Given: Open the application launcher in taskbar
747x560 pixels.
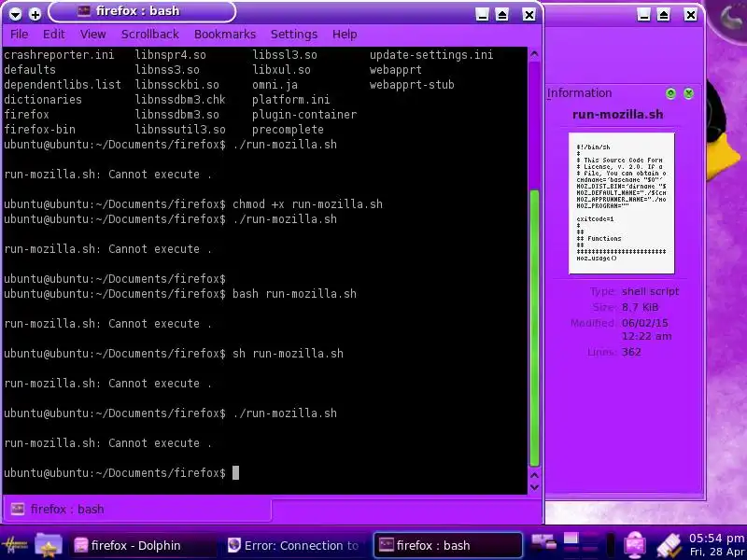Looking at the screenshot, I should (15, 545).
